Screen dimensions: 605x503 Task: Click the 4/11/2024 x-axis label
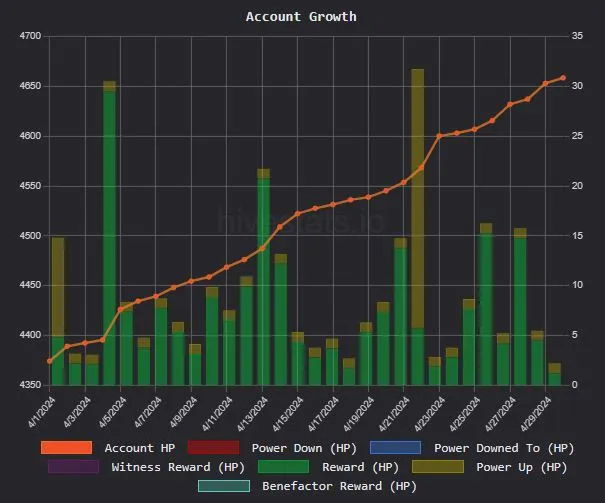click(x=217, y=414)
